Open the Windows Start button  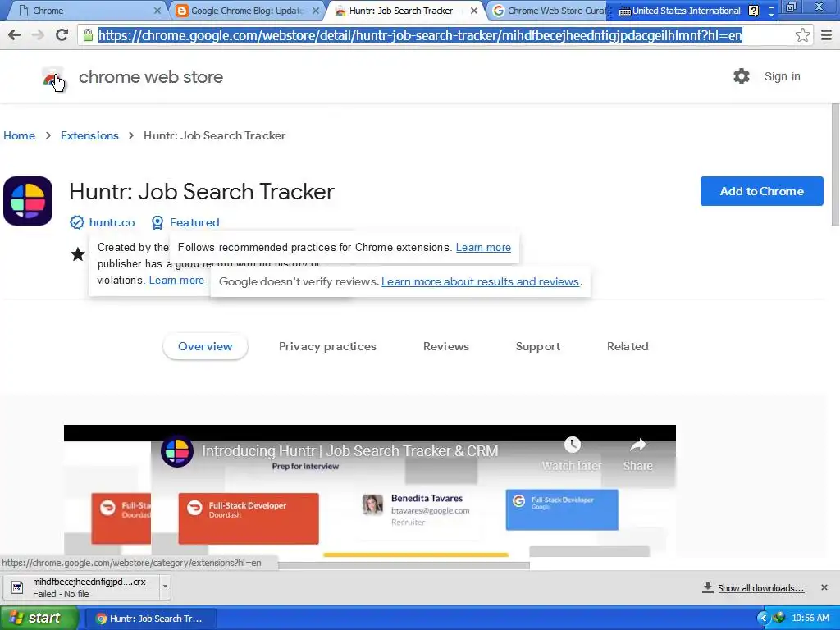tap(39, 619)
